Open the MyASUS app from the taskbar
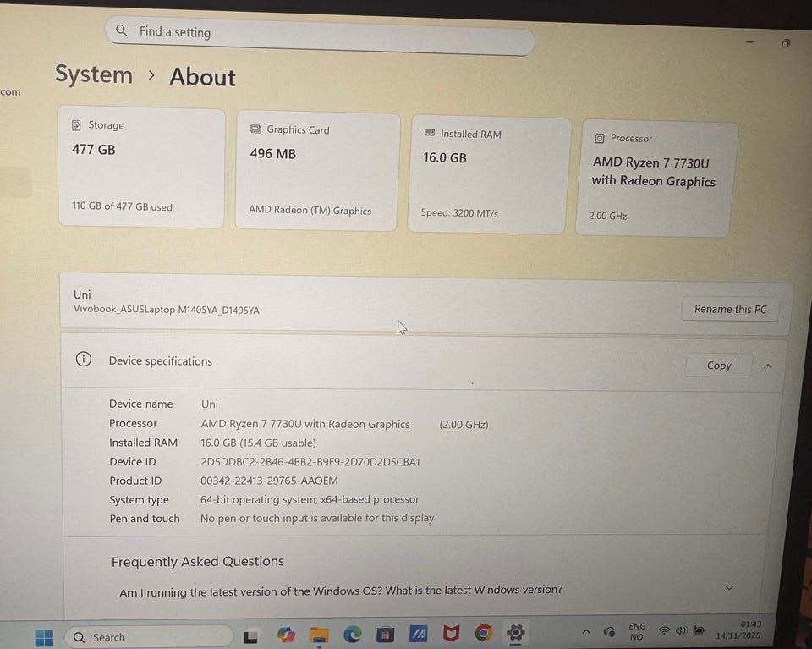Screen dimensions: 812x649 pos(418,634)
